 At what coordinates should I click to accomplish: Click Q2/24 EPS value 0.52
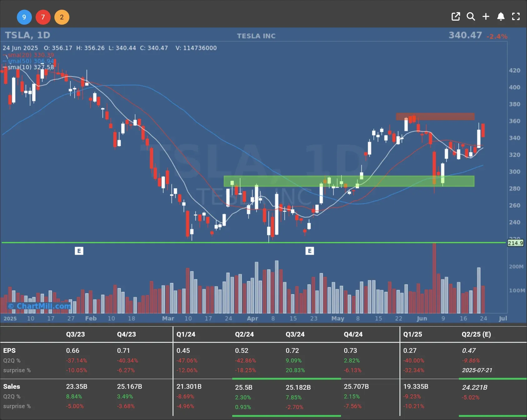(242, 351)
